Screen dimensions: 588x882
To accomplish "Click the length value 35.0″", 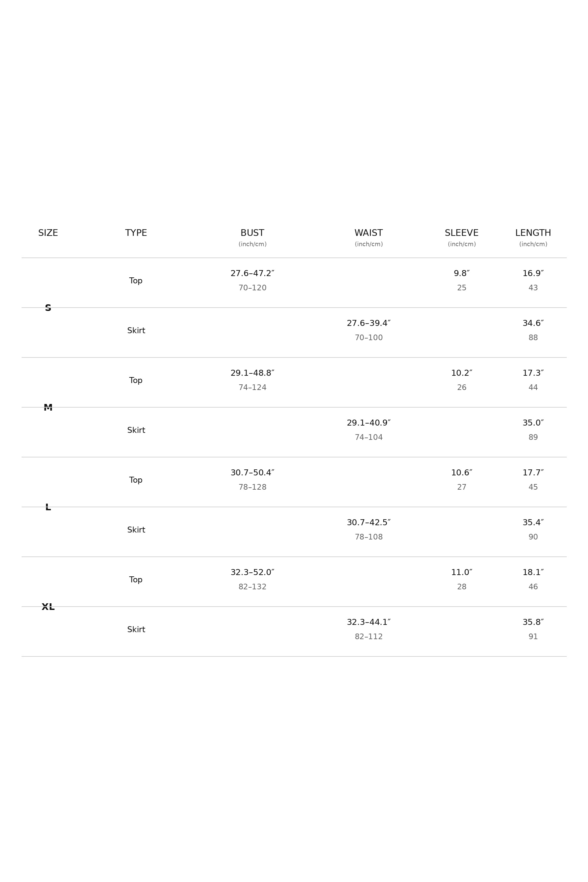I will click(x=533, y=423).
